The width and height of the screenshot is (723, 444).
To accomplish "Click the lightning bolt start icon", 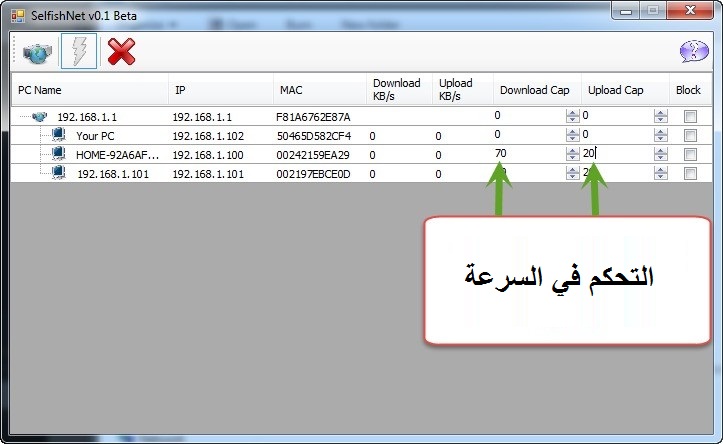I will 79,52.
